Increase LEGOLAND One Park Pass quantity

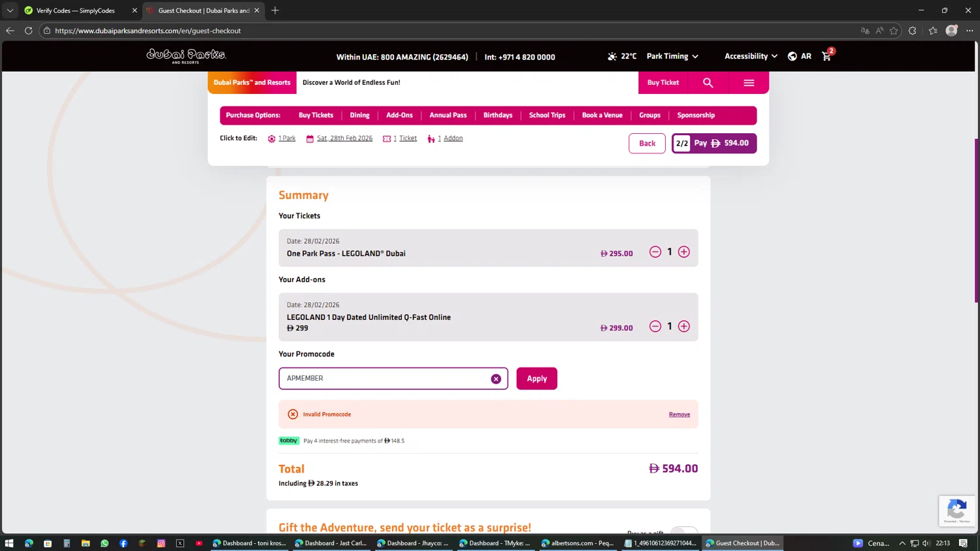coord(684,252)
